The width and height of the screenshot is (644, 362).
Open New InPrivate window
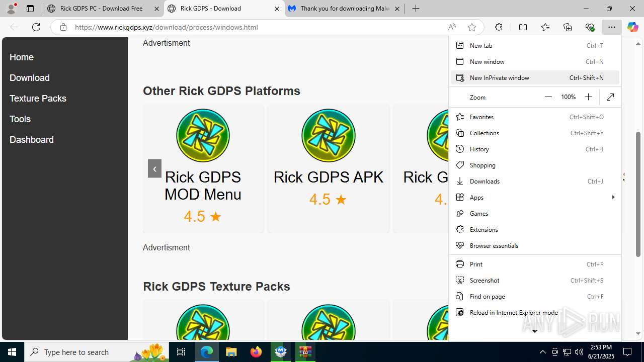[534, 77]
